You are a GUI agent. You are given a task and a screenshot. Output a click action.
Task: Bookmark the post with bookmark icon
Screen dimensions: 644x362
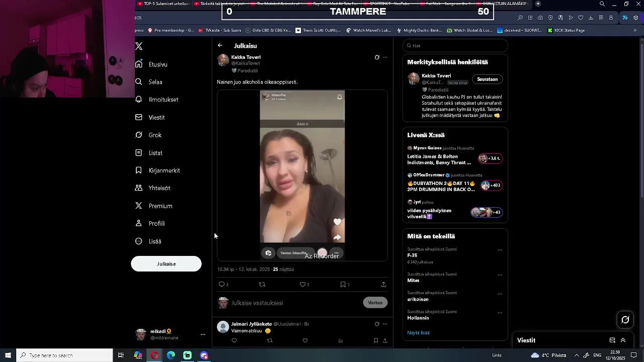[343, 285]
